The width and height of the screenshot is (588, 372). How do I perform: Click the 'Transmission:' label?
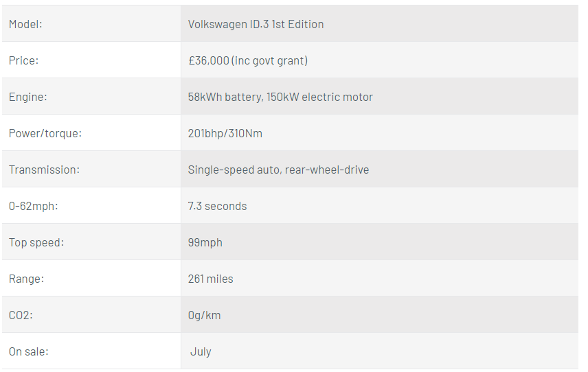(44, 170)
